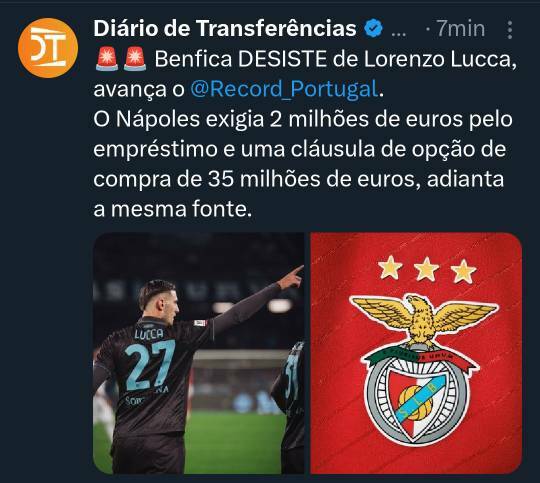Click the Diário de Transferências account name
Image resolution: width=540 pixels, height=483 pixels.
pyautogui.click(x=225, y=28)
